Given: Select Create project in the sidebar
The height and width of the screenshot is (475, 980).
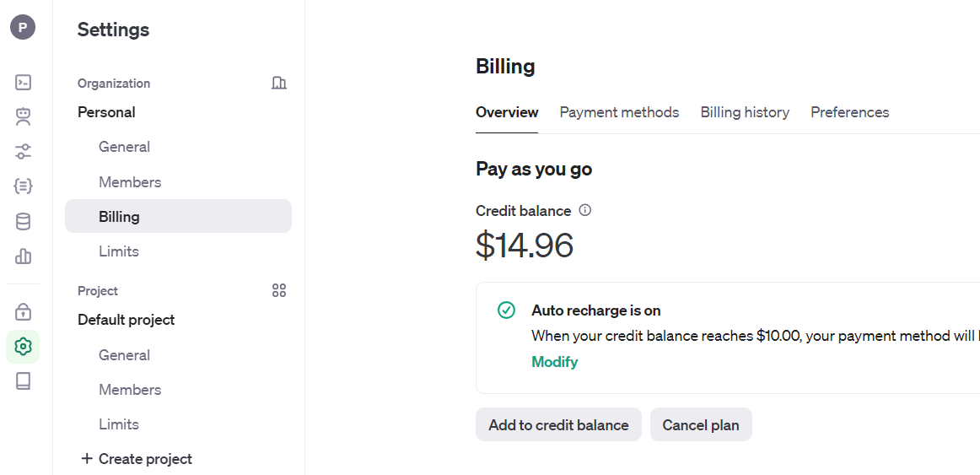Looking at the screenshot, I should 137,459.
